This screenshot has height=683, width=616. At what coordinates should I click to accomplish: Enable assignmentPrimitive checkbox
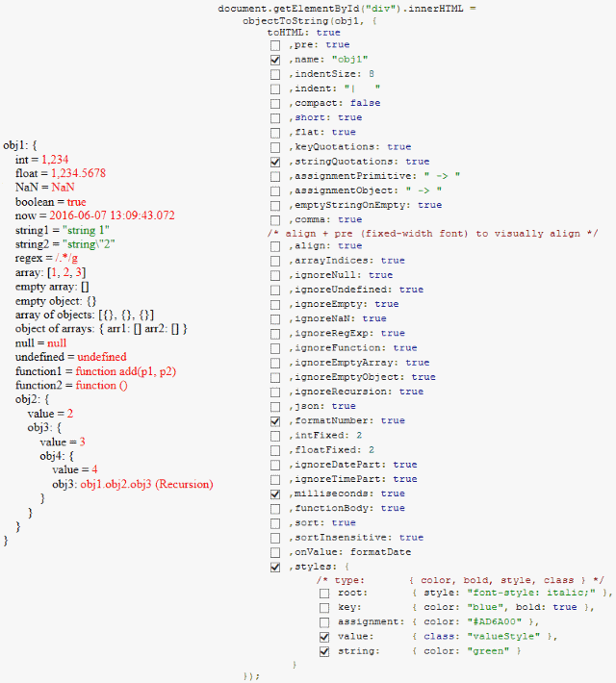[275, 176]
